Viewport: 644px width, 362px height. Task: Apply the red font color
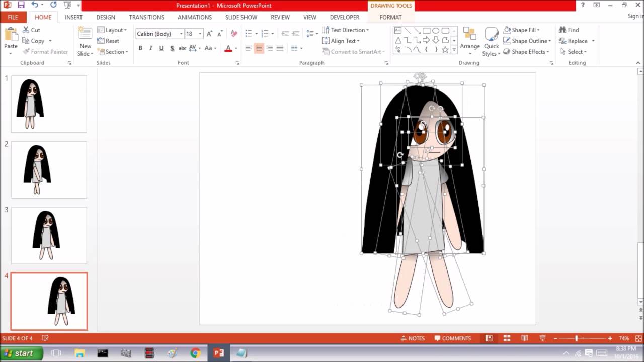(228, 48)
